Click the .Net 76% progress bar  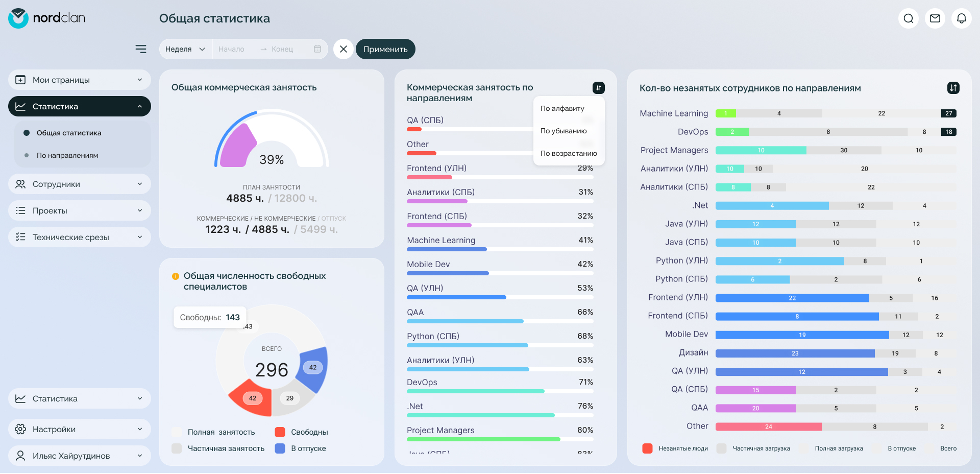[500, 415]
